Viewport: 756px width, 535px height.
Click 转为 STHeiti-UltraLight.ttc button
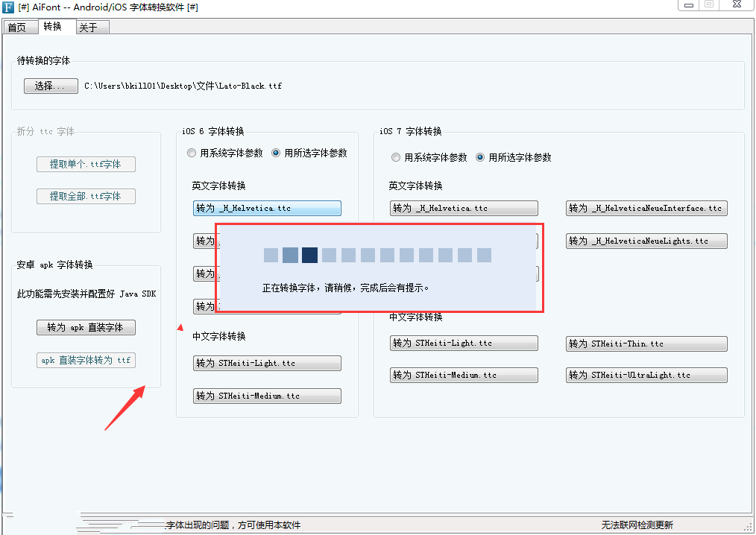coord(646,375)
